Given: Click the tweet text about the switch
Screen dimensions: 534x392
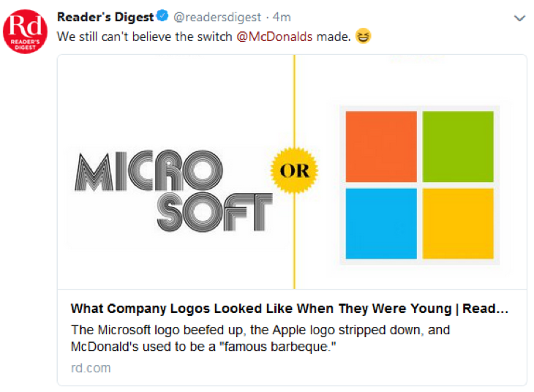Looking at the screenshot, I should point(146,37).
